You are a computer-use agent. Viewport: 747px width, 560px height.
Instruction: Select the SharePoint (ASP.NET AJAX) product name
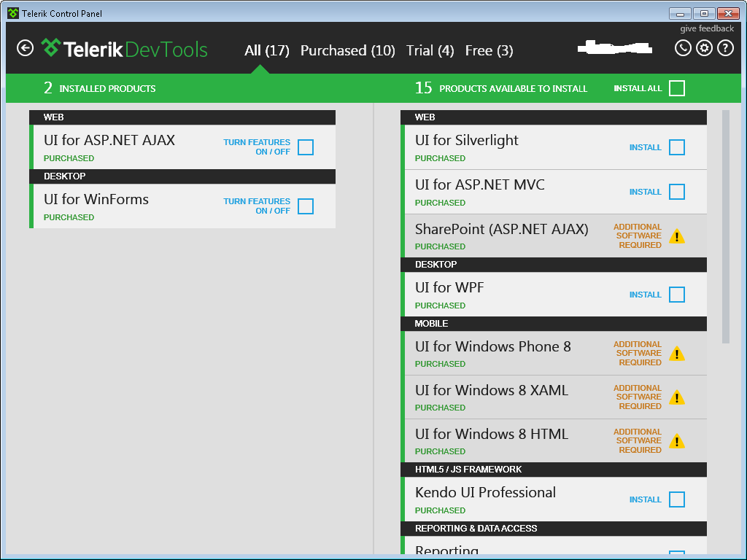[x=502, y=230]
